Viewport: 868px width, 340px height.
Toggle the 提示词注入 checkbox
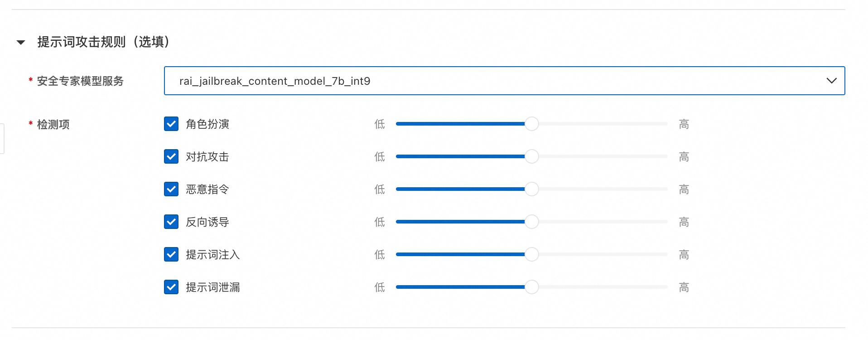(171, 254)
